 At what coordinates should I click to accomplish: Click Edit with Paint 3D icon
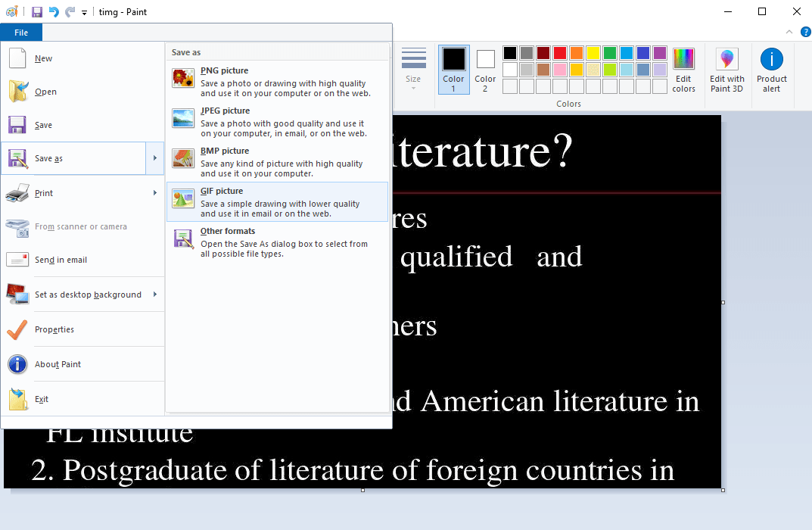click(x=726, y=58)
